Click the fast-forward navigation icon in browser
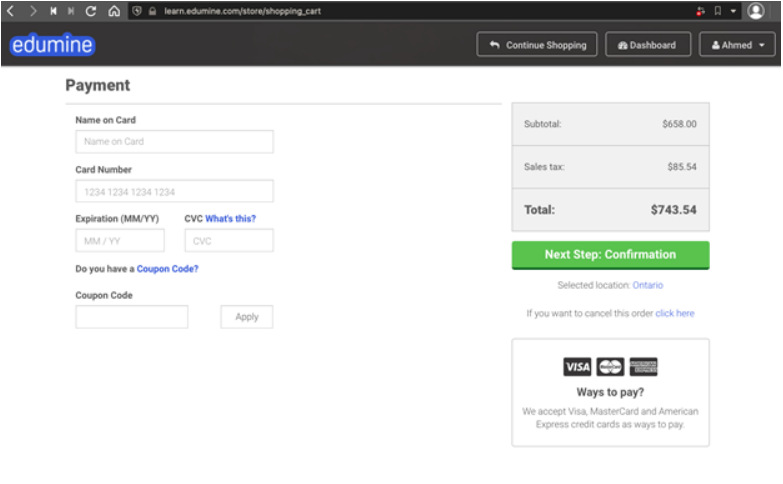The image size is (783, 484). [x=71, y=11]
